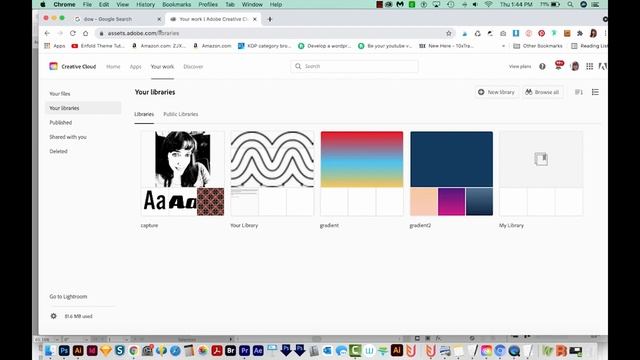Image resolution: width=640 pixels, height=360 pixels.
Task: Bookmark this page with the star icon
Action: tap(449, 33)
